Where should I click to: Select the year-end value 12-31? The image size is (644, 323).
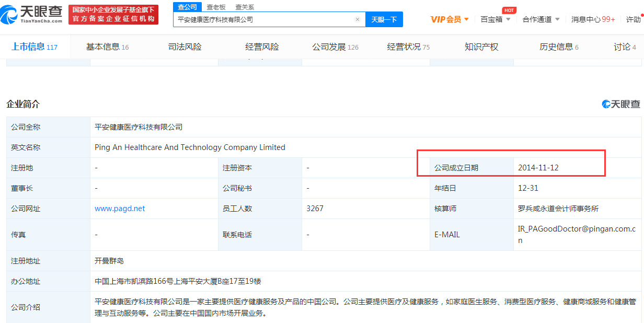pos(528,188)
